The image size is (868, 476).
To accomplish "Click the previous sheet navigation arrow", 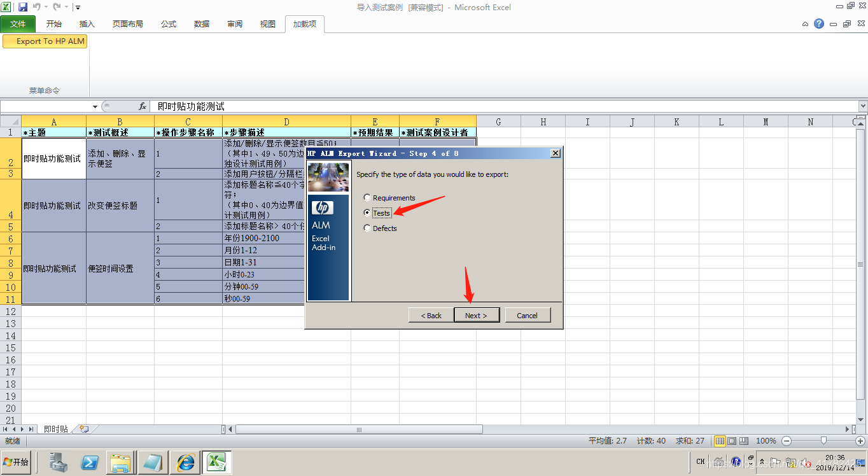I will point(15,430).
